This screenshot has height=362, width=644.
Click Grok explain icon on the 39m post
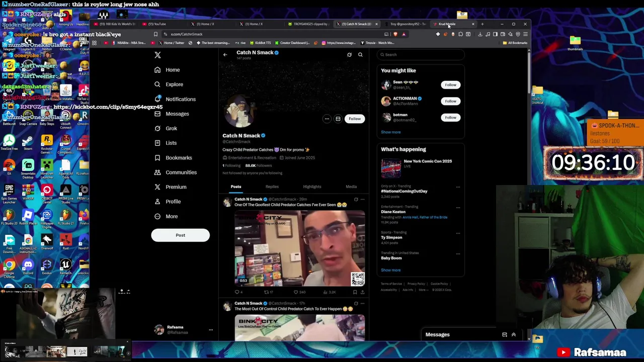tap(356, 200)
